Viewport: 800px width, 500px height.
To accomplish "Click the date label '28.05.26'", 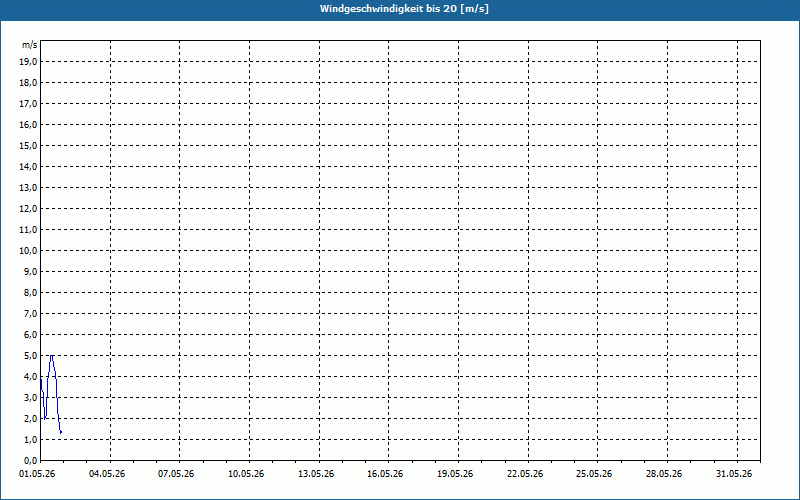I will 664,474.
